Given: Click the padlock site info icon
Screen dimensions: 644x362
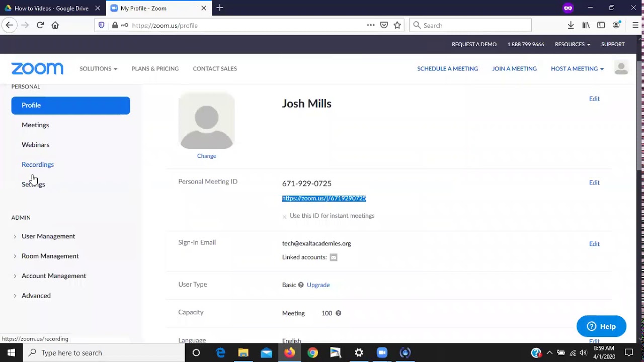Looking at the screenshot, I should (115, 25).
